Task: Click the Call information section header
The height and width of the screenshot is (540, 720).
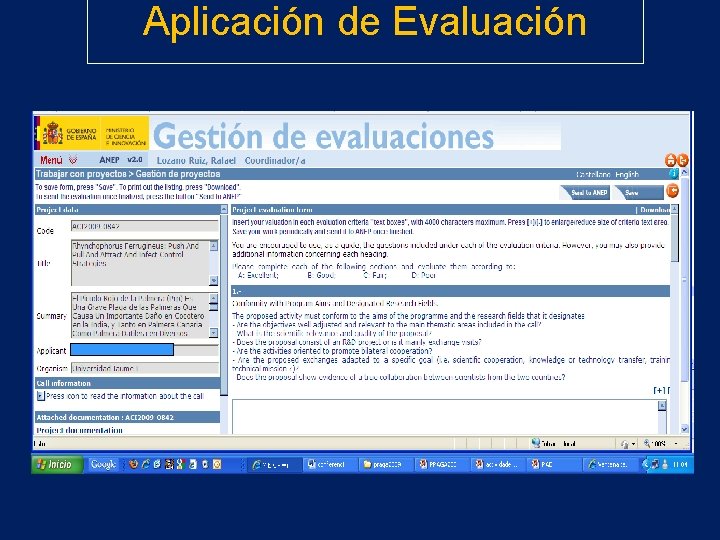Action: 128,383
